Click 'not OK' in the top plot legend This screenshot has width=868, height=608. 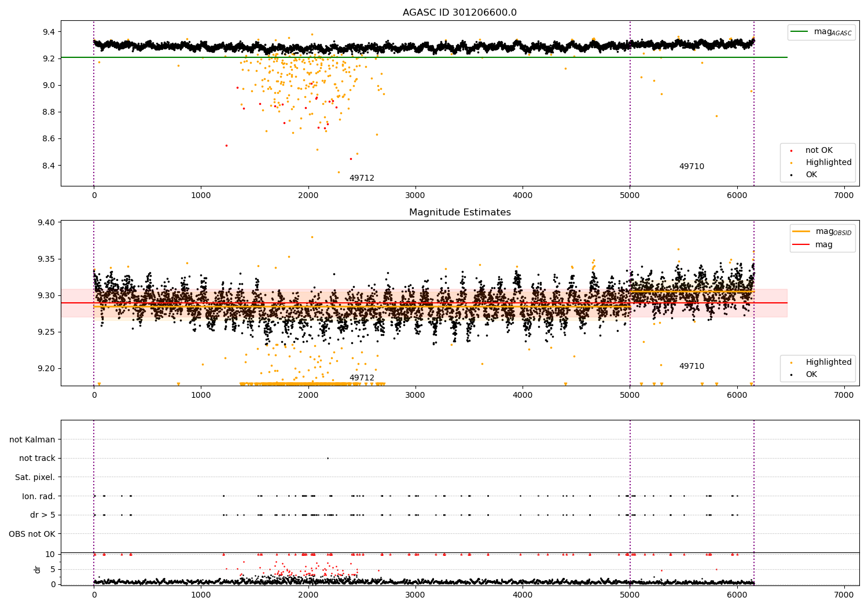(819, 151)
